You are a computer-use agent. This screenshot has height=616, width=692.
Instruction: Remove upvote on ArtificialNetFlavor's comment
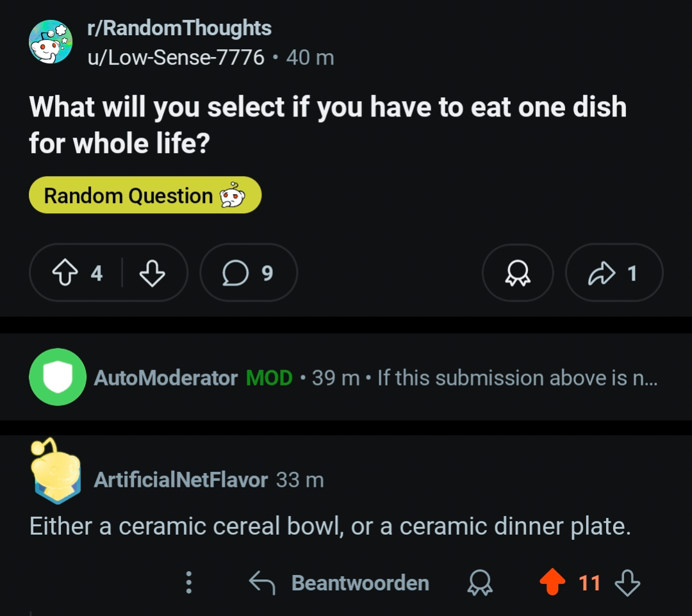[552, 583]
